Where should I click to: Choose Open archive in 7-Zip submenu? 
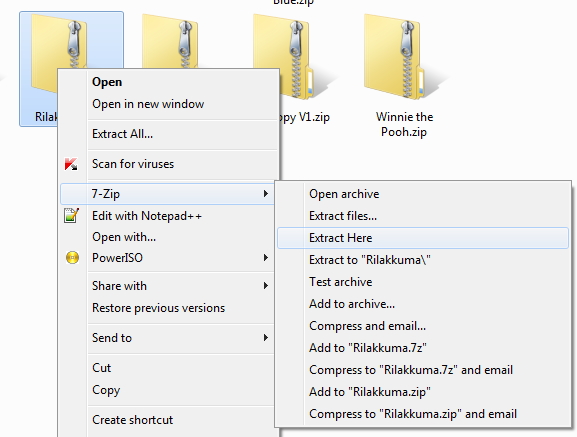click(423, 194)
